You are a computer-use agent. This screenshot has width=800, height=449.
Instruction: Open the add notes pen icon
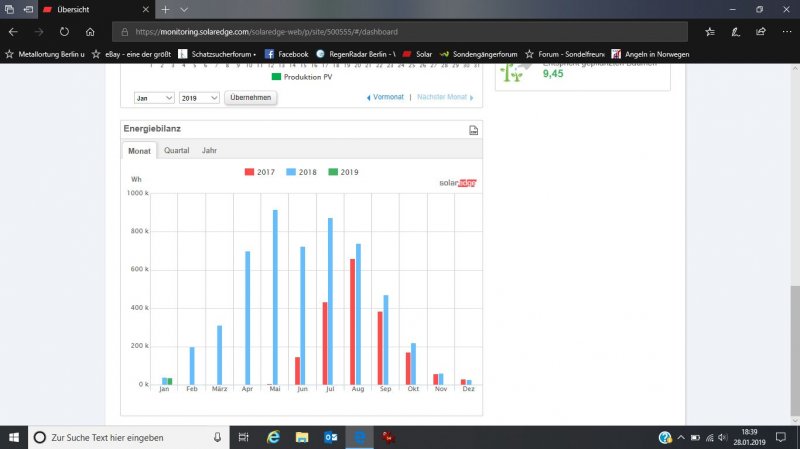pos(735,32)
